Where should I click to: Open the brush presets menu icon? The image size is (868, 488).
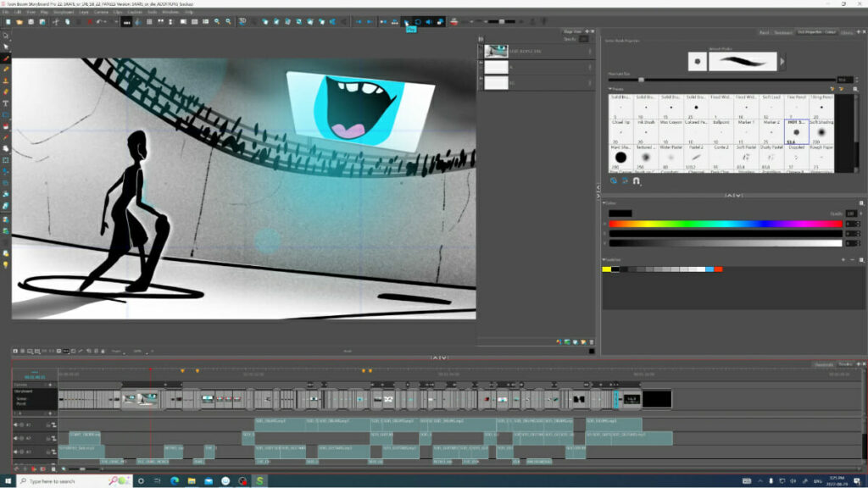pos(855,89)
